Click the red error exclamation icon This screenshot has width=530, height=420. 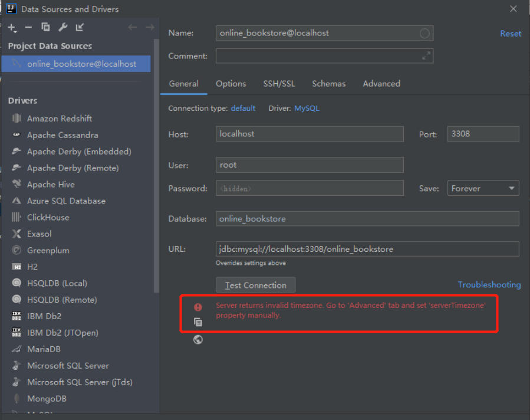[x=198, y=307]
